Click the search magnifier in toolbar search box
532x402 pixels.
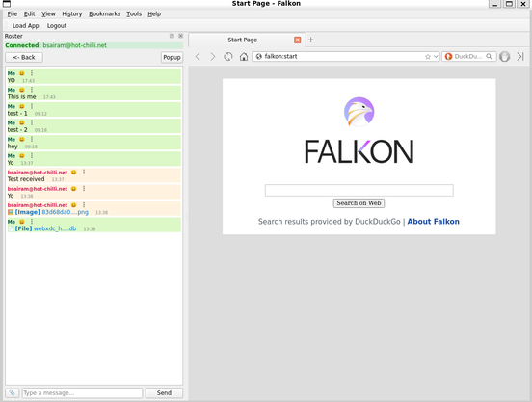(x=489, y=56)
